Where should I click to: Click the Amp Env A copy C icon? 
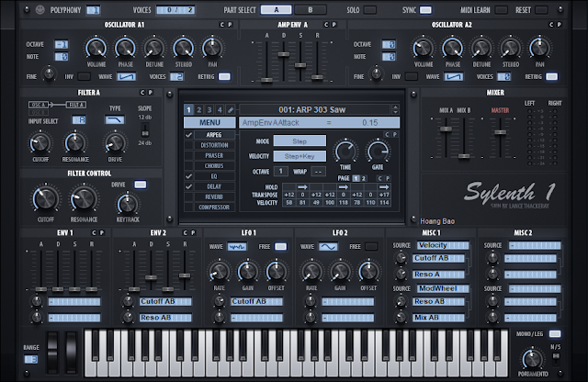pyautogui.click(x=326, y=25)
